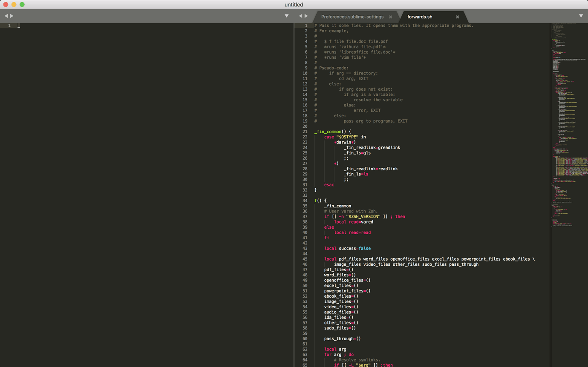Go to previous tab in left pane
The width and height of the screenshot is (588, 367).
pyautogui.click(x=6, y=16)
